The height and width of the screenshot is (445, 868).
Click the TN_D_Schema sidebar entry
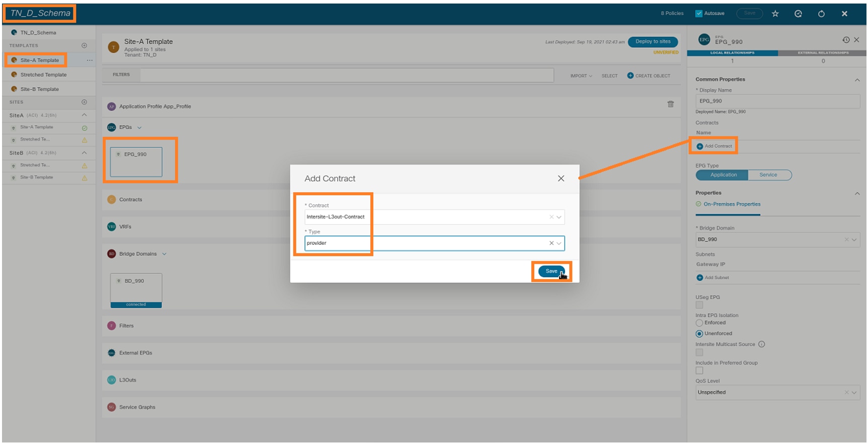tap(38, 33)
